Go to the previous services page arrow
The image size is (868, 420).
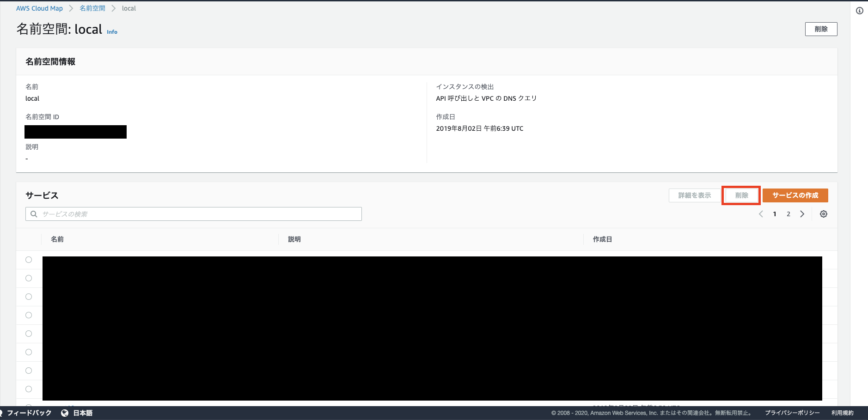pyautogui.click(x=761, y=214)
